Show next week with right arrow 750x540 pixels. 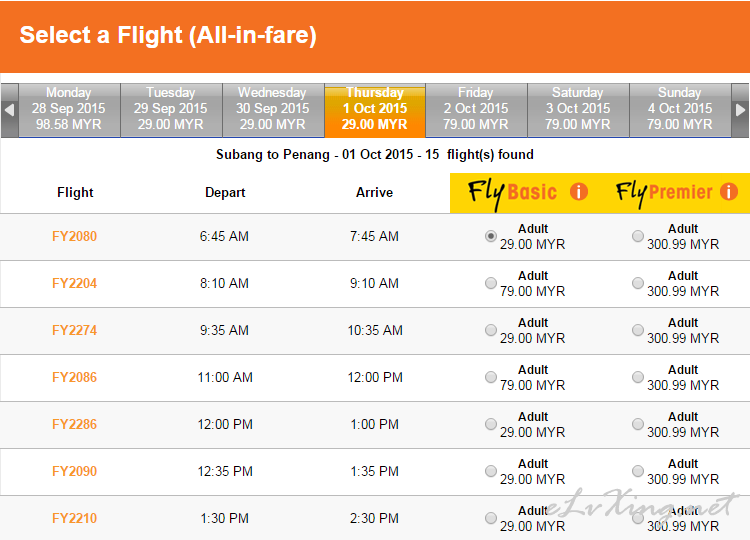740,110
